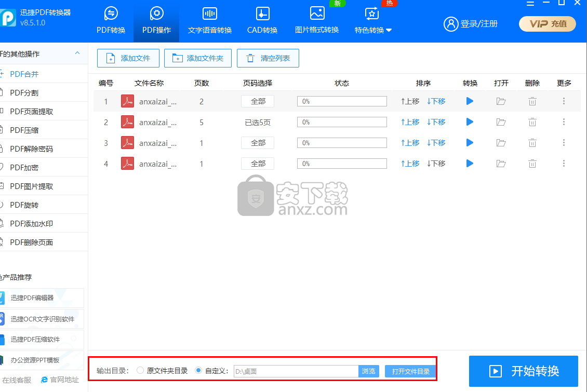Delete row 2 file with trash icon
587x392 pixels.
pyautogui.click(x=532, y=123)
